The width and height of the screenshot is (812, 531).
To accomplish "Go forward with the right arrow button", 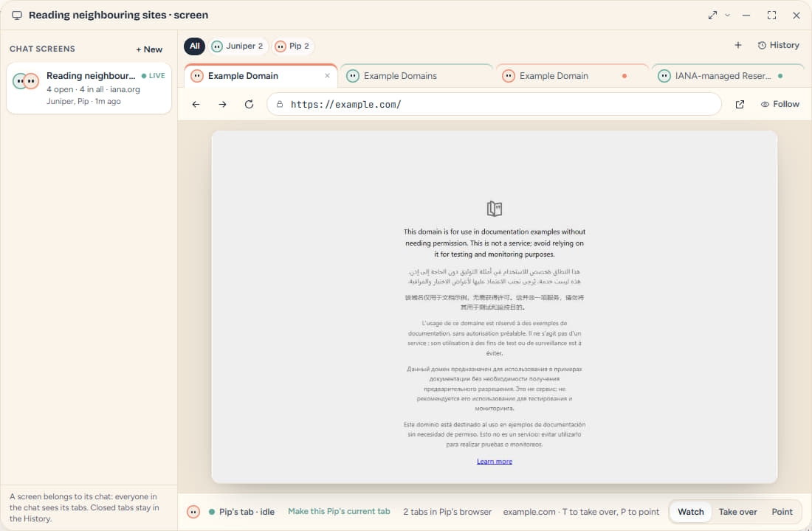I will click(x=223, y=104).
